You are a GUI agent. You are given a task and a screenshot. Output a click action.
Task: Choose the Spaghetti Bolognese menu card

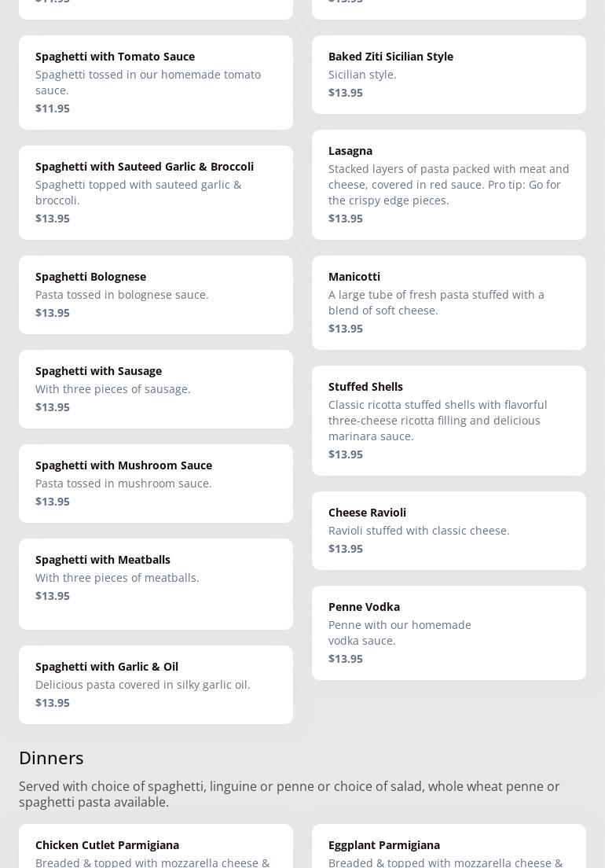coord(156,294)
